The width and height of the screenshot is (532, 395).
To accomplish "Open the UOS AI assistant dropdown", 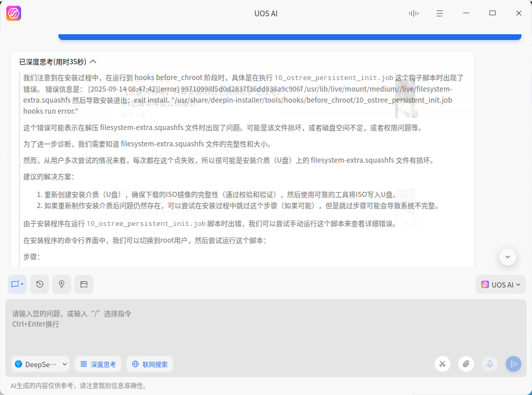I will click(500, 285).
